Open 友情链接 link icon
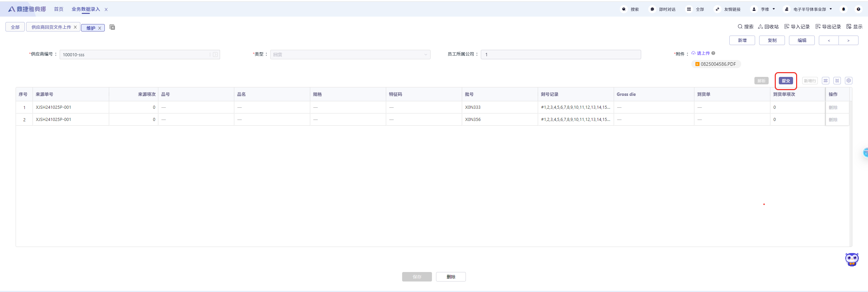 click(717, 9)
